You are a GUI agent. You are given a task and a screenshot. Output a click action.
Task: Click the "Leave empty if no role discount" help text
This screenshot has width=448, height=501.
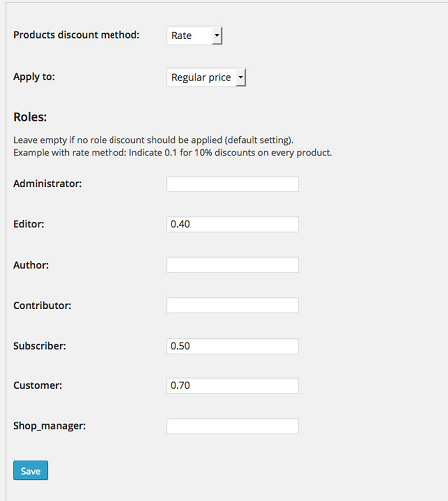(153, 140)
